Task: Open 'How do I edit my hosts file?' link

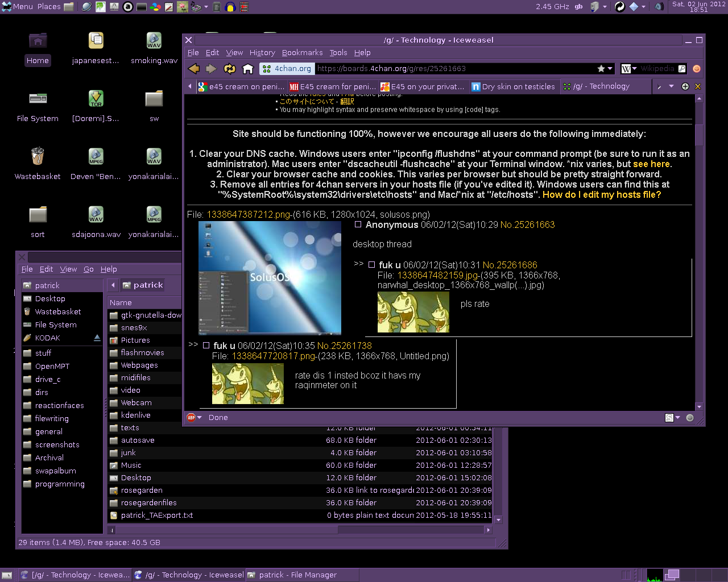Action: [x=602, y=194]
